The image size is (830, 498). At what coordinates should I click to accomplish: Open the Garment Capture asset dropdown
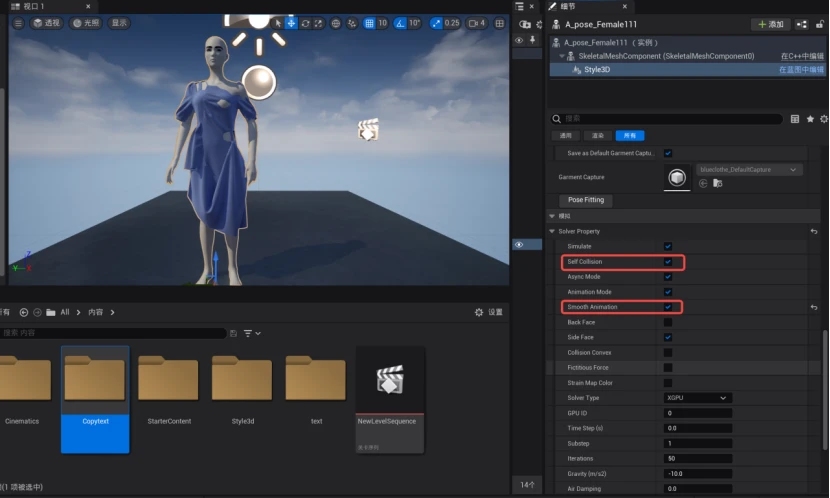749,170
